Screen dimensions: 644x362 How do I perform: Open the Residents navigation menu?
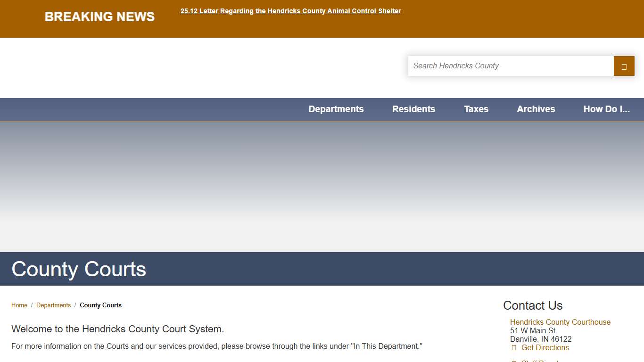(413, 109)
